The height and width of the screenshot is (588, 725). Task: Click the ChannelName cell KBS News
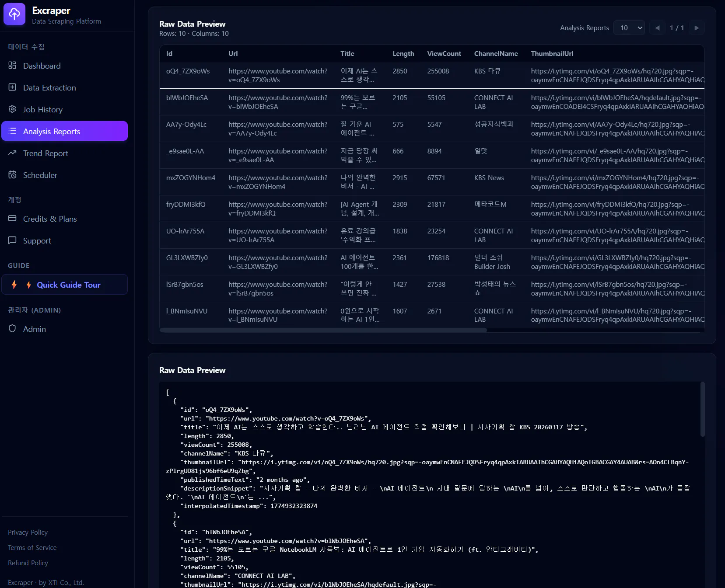point(489,178)
